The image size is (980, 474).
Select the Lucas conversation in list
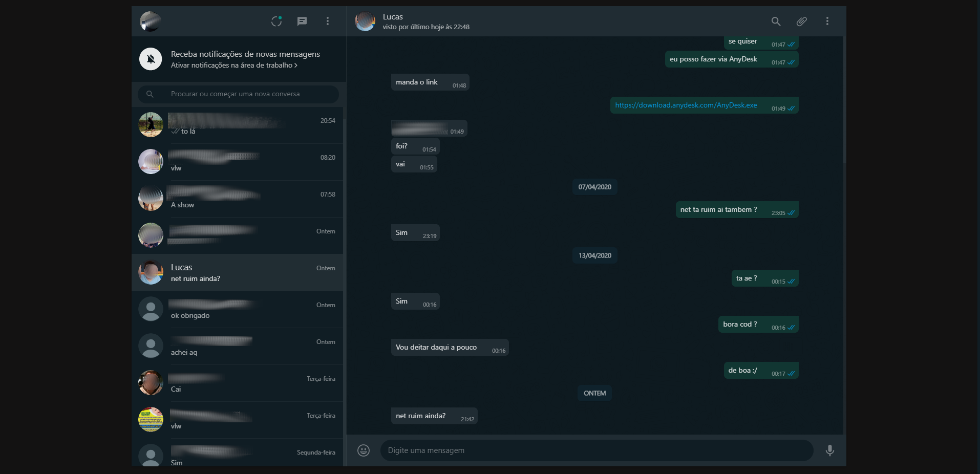click(x=238, y=272)
